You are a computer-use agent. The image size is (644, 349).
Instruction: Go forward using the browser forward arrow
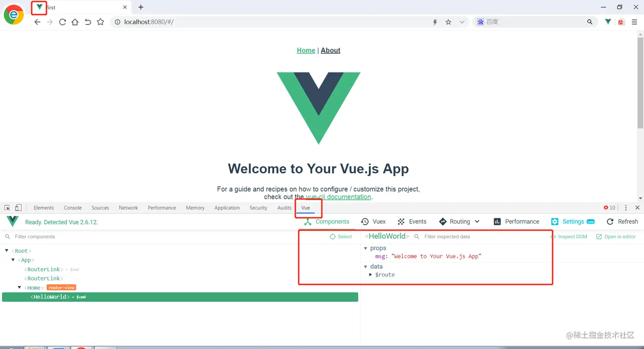pos(50,22)
